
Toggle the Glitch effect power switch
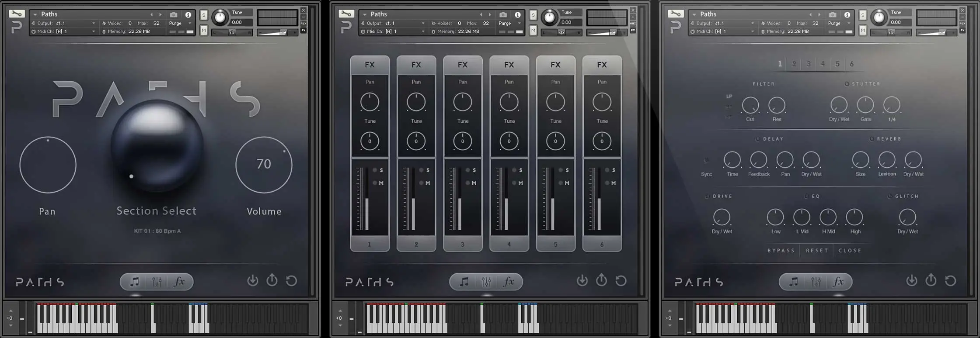click(889, 197)
